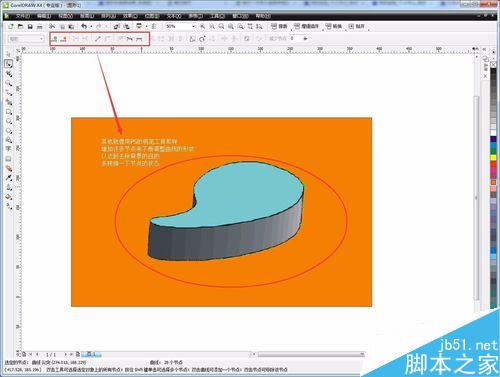
Task: Select the page 1 tab at bottom
Action: point(91,354)
